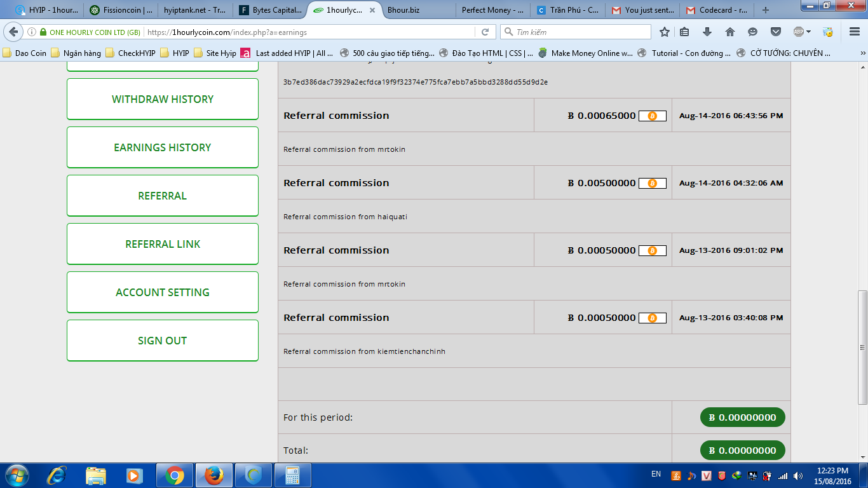Open the Make Money Online bookmark
Viewport: 868px width, 488px height.
click(x=585, y=53)
